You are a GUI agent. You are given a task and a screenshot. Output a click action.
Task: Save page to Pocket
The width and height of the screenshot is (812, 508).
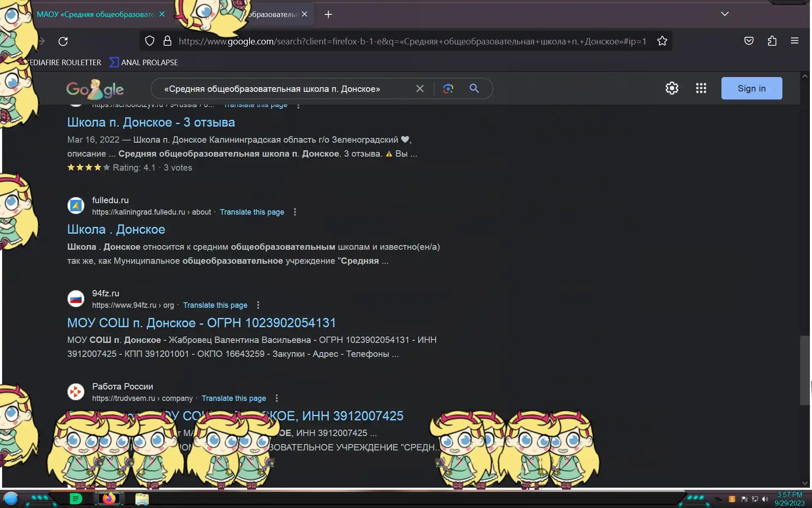[749, 41]
